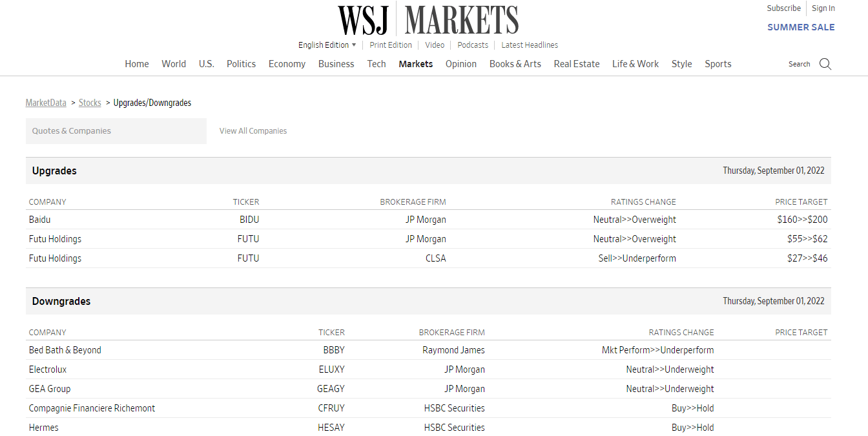Go to Life & Work section
The width and height of the screenshot is (868, 436).
click(x=635, y=64)
